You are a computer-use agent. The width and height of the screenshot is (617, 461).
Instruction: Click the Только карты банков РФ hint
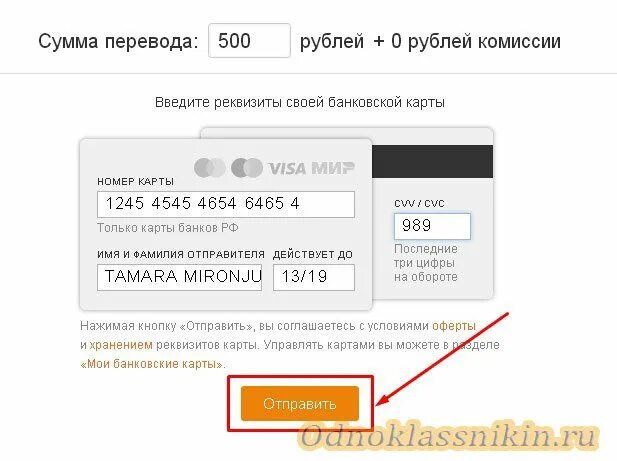168,228
